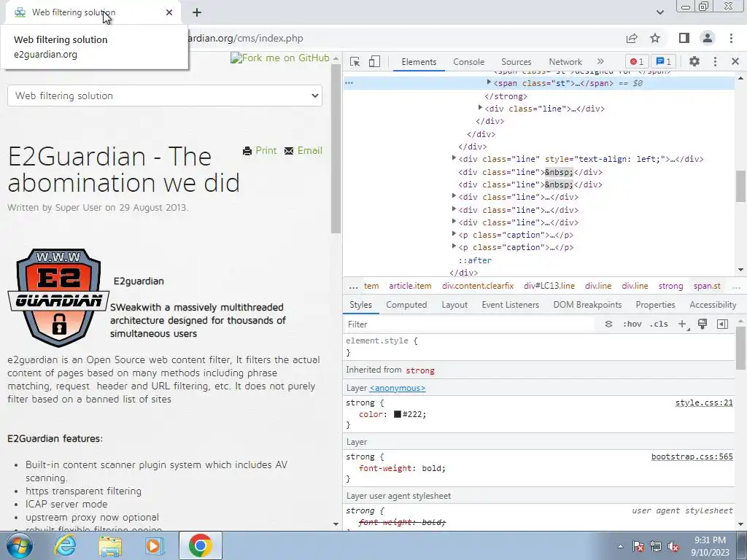Open Windows Explorer folder on taskbar

point(110,546)
